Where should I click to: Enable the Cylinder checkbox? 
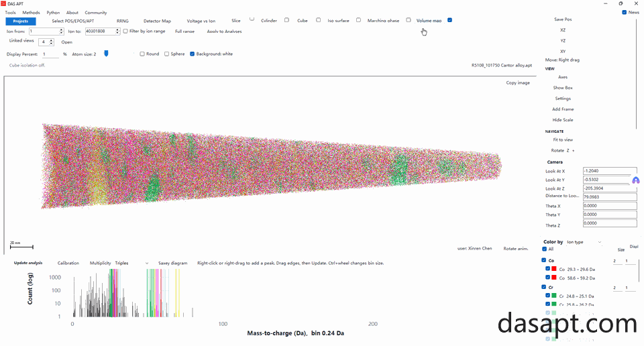pyautogui.click(x=286, y=19)
